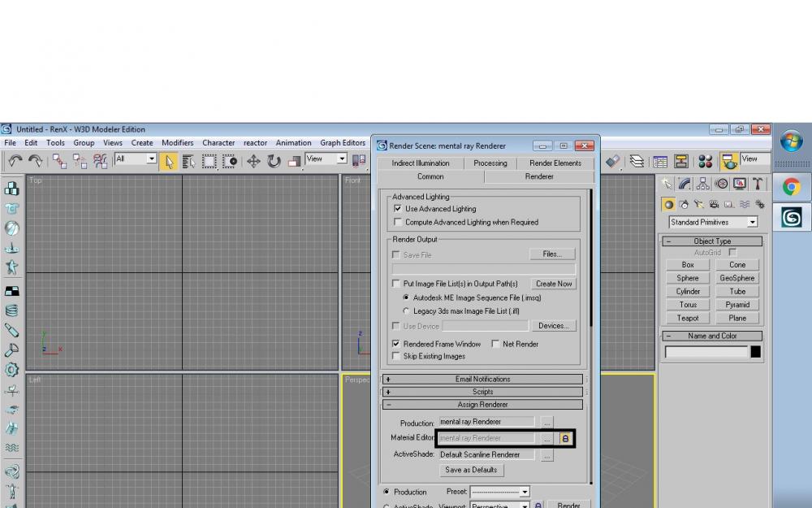Select Shapes category icon in Create panel
The height and width of the screenshot is (508, 812).
[x=684, y=204]
